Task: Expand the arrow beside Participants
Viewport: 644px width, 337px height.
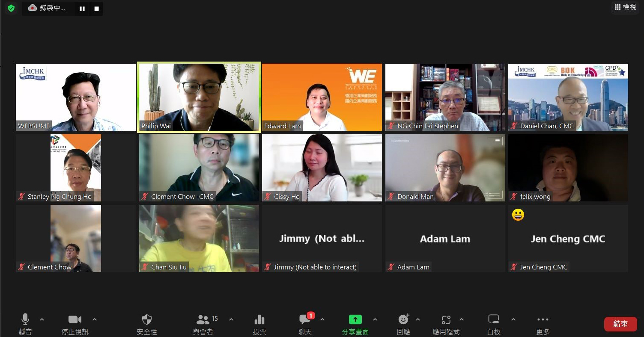Action: 231,319
